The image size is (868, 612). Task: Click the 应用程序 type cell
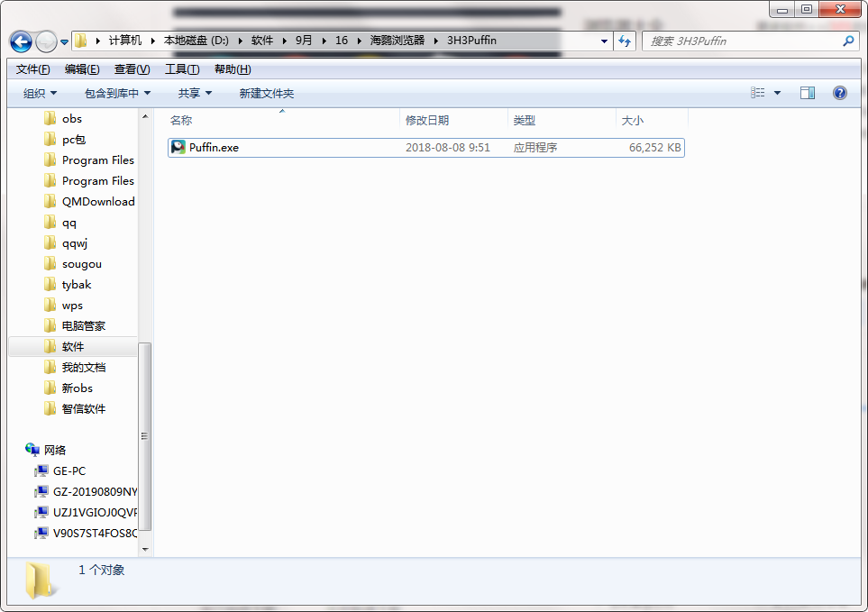click(535, 148)
